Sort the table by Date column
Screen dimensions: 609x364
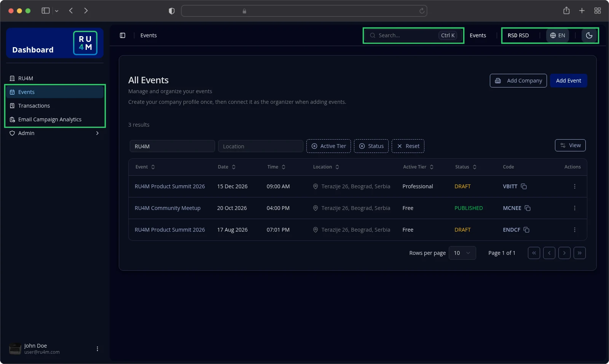(227, 167)
